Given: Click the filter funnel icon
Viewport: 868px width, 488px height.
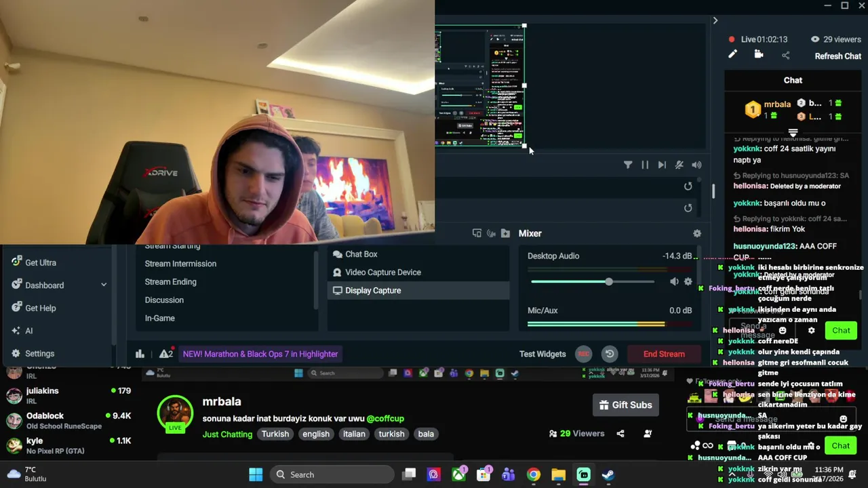Looking at the screenshot, I should pyautogui.click(x=628, y=165).
